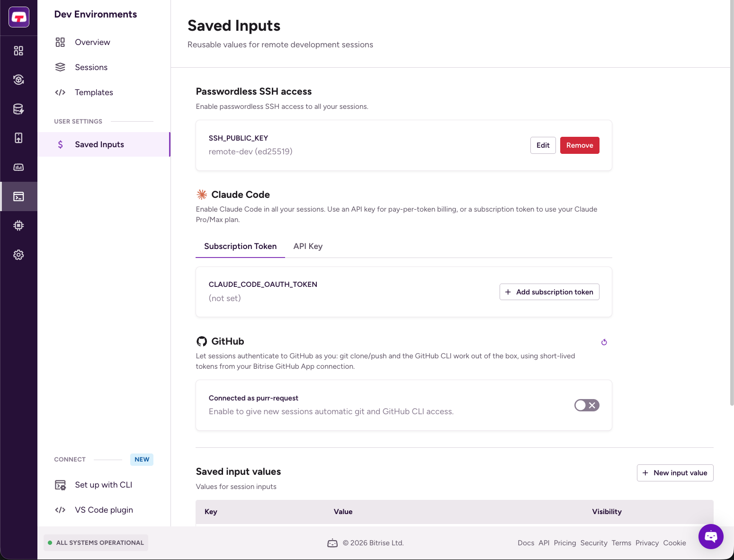Switch to Subscription Token tab
This screenshot has width=734, height=560.
pyautogui.click(x=241, y=246)
